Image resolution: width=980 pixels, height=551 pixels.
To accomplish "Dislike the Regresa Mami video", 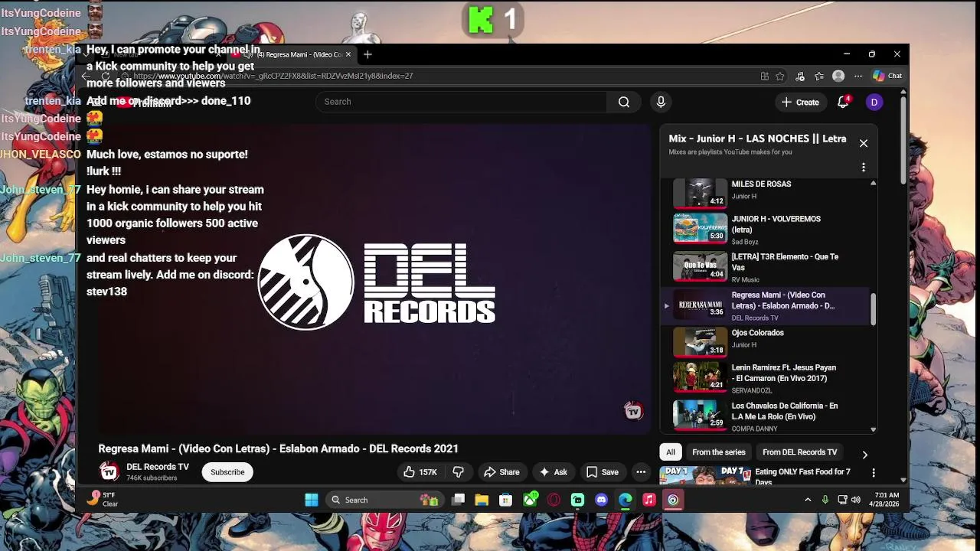I will coord(458,472).
